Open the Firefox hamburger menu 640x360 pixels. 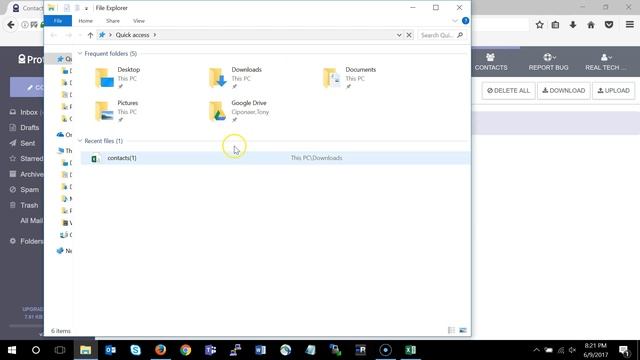coord(630,24)
